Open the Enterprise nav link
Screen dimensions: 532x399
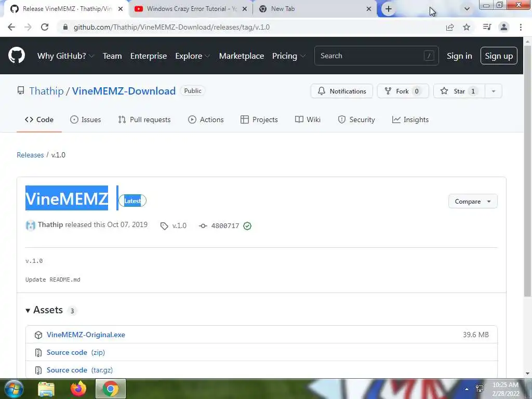click(149, 56)
